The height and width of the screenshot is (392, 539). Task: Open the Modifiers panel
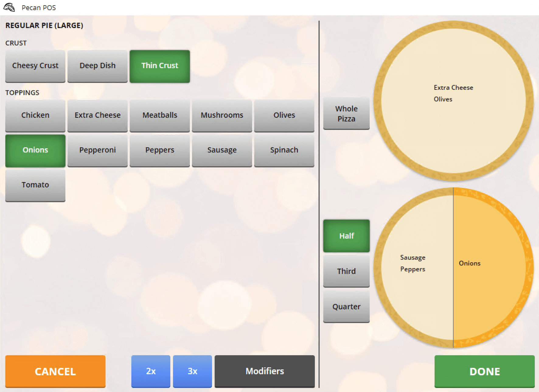coord(264,371)
